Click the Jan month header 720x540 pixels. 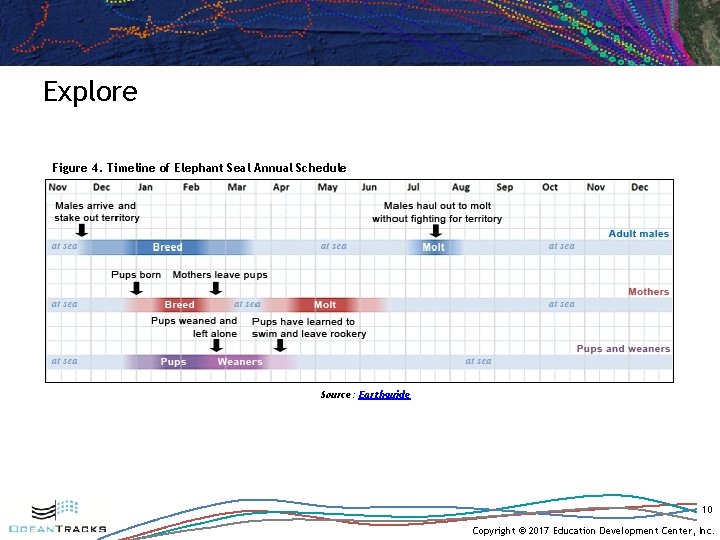tap(145, 187)
